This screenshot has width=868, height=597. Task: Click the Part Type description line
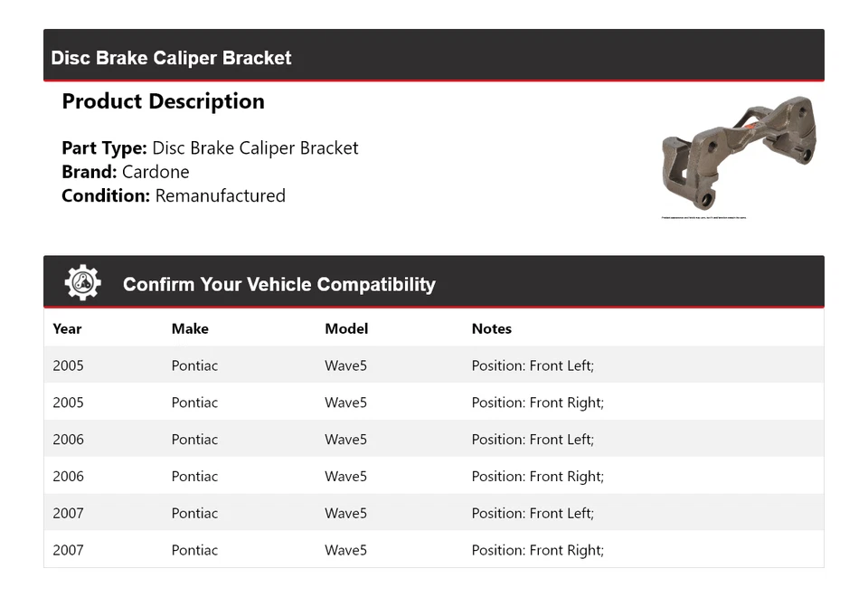(x=210, y=148)
